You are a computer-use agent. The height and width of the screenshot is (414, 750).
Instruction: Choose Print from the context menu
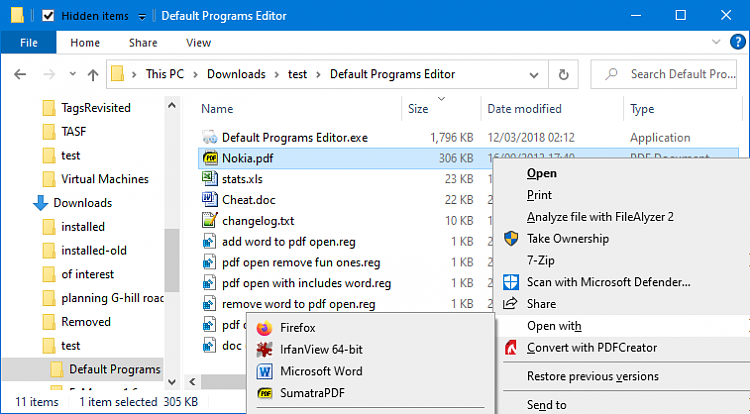click(x=539, y=195)
